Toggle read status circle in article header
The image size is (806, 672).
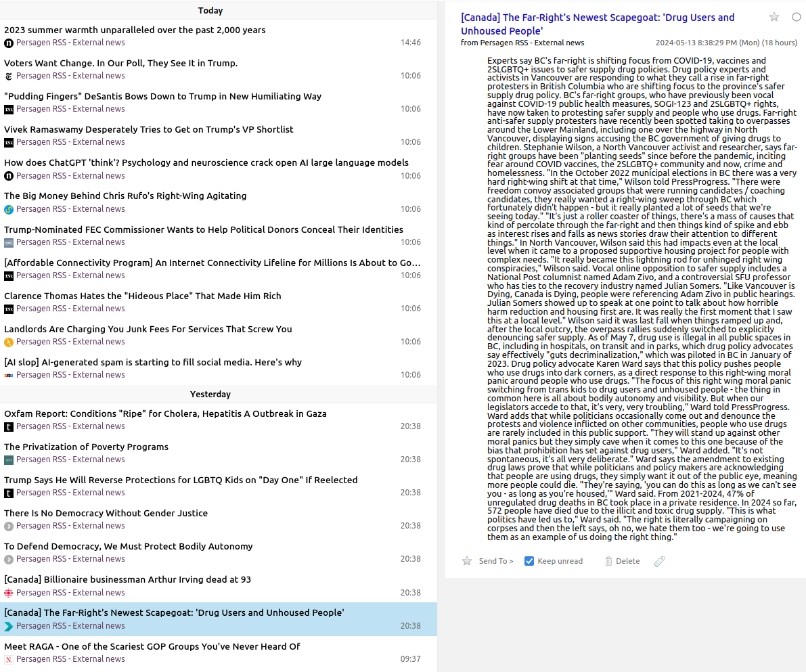797,17
